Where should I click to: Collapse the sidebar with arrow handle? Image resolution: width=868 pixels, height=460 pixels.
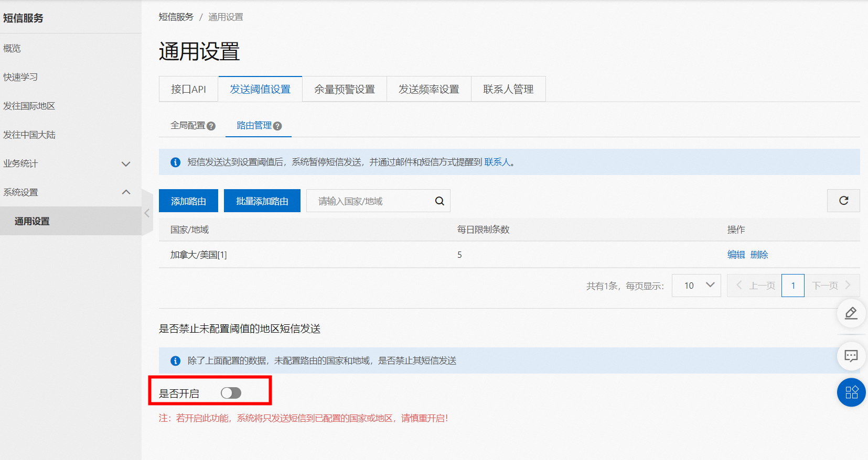coord(147,213)
